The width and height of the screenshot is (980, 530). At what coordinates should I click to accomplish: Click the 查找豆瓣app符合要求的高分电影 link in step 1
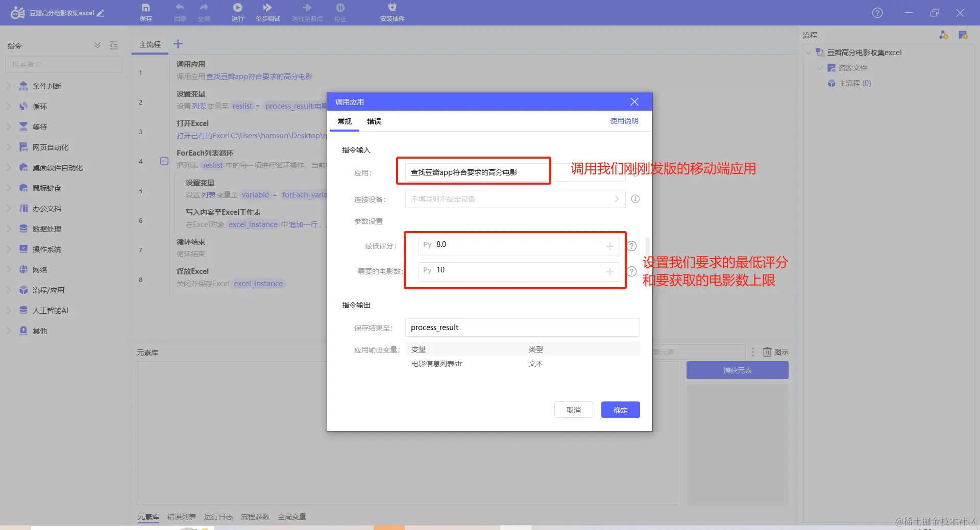(259, 77)
